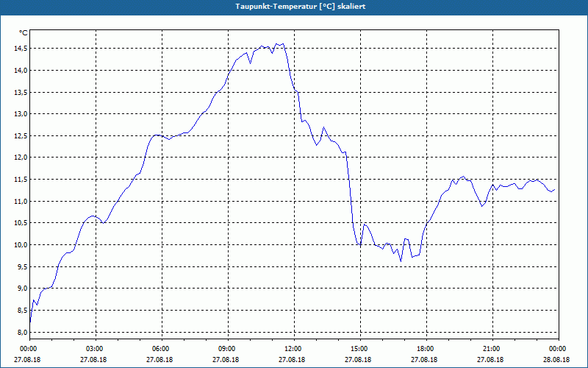Viewport: 588px width, 368px height.
Task: Click the 21:00 time label
Action: click(492, 349)
